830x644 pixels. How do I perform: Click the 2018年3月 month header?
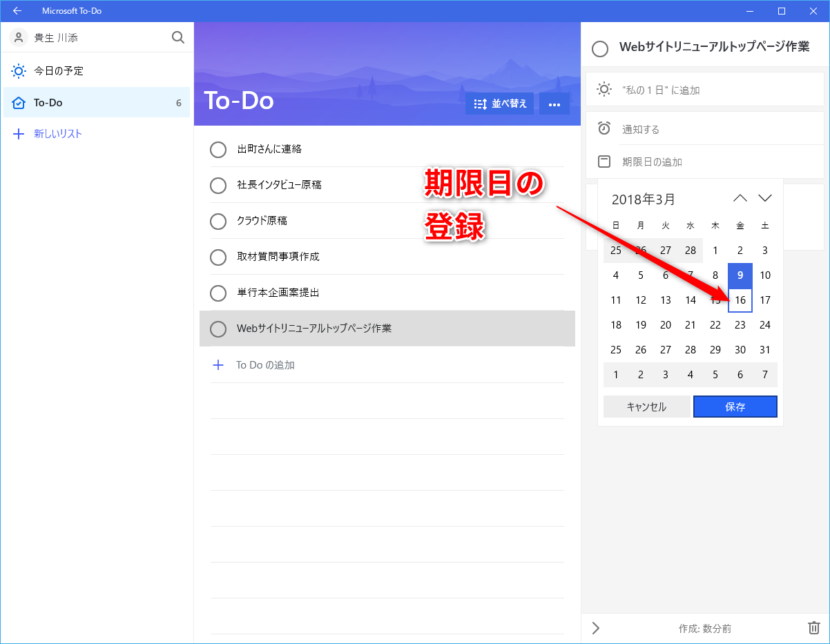click(644, 199)
